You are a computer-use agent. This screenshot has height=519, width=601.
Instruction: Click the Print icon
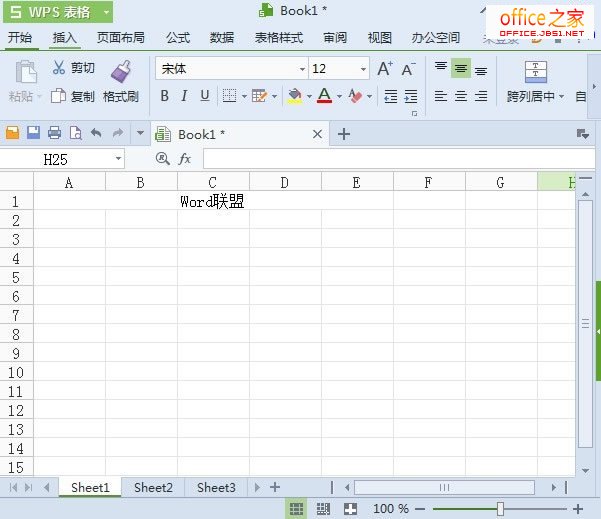54,133
